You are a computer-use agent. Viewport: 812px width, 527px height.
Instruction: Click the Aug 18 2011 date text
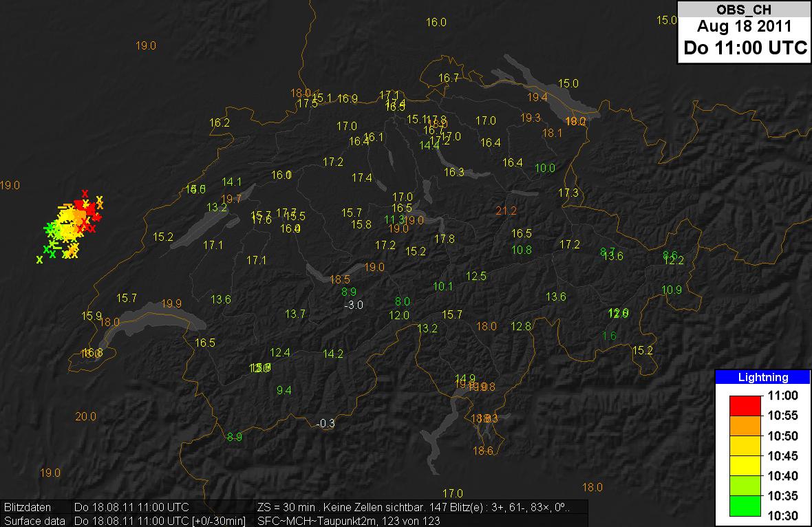(744, 26)
